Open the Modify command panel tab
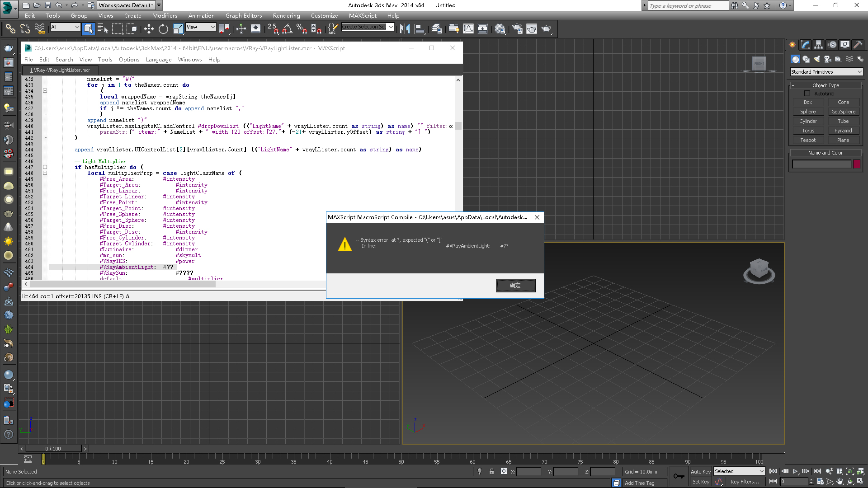 coord(806,45)
